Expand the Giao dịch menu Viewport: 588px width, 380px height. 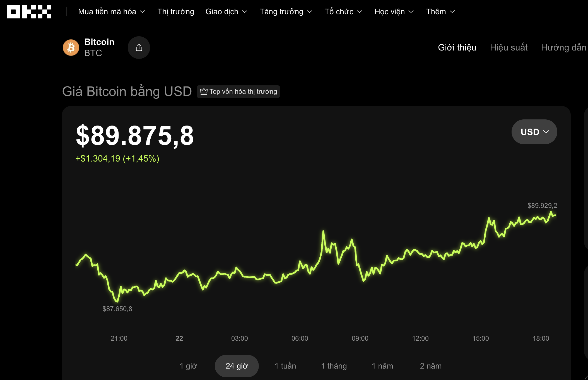[x=226, y=12]
